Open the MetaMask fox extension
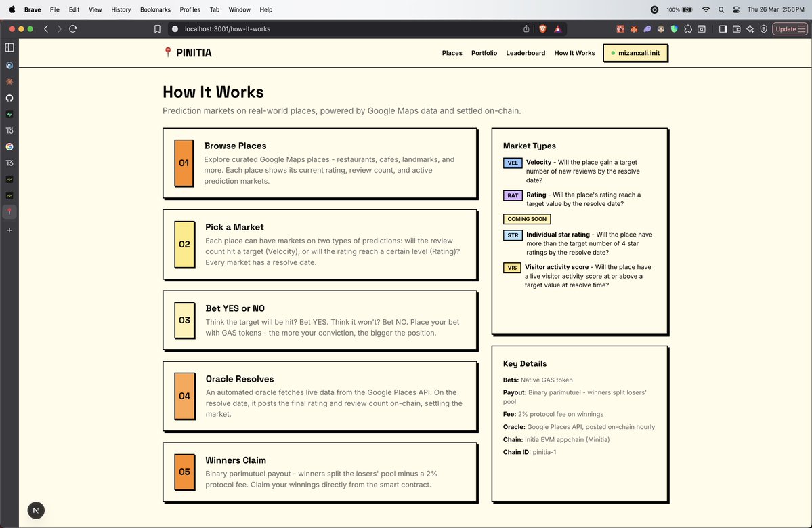The image size is (812, 528). pyautogui.click(x=633, y=29)
